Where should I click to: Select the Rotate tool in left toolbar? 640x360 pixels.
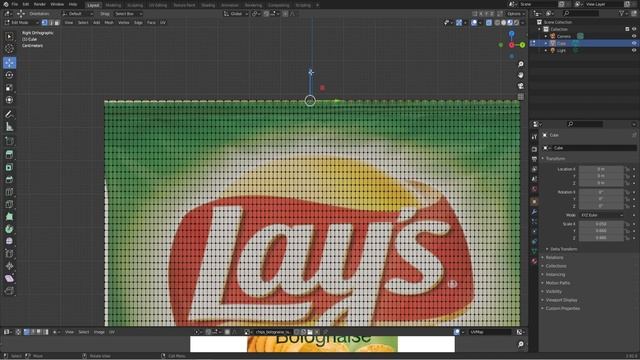pyautogui.click(x=9, y=75)
